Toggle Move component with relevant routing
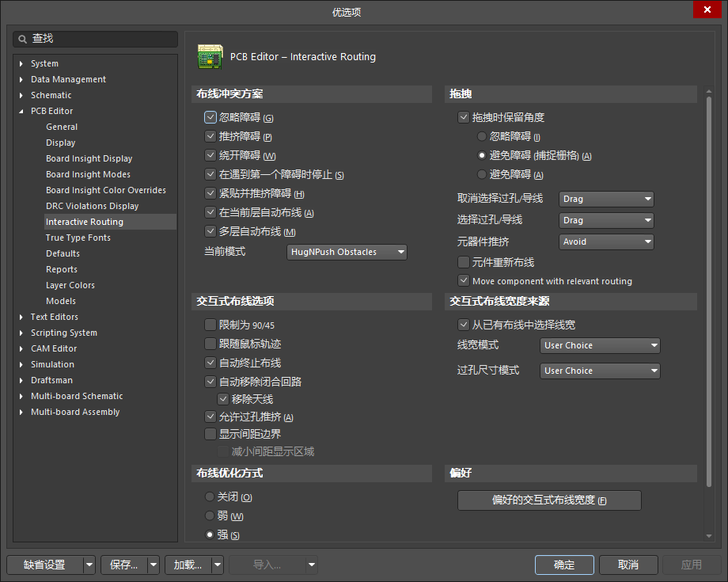The width and height of the screenshot is (728, 582). pyautogui.click(x=464, y=280)
